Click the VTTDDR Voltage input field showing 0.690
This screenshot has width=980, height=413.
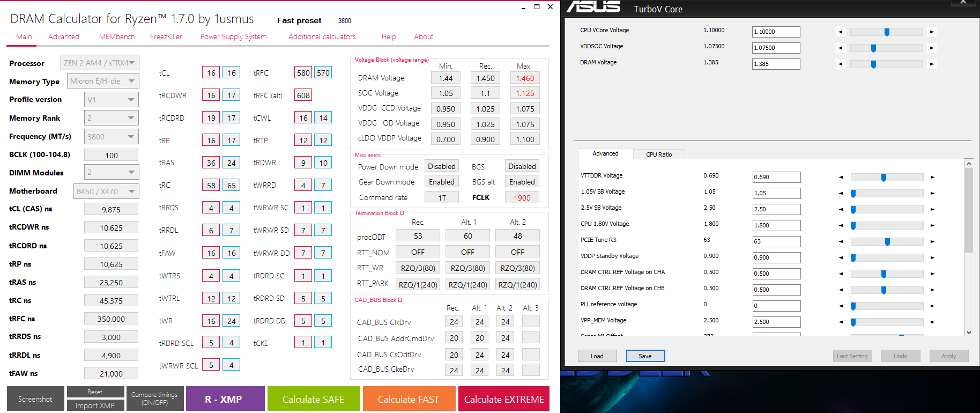click(x=776, y=177)
